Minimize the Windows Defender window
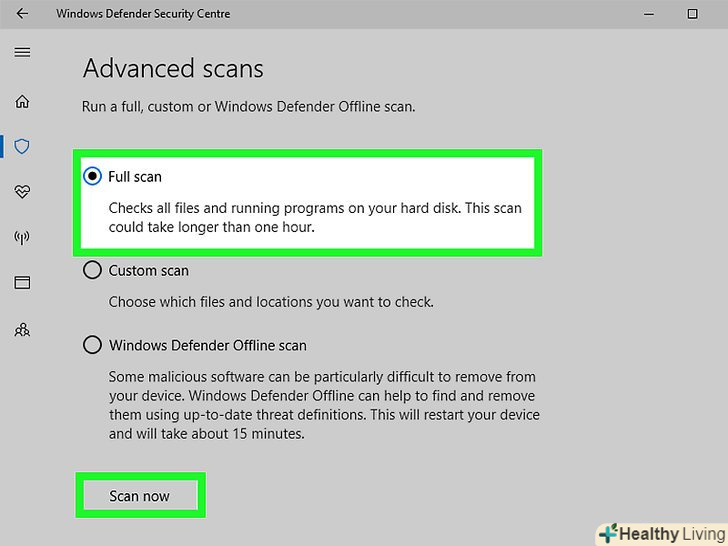 click(649, 14)
